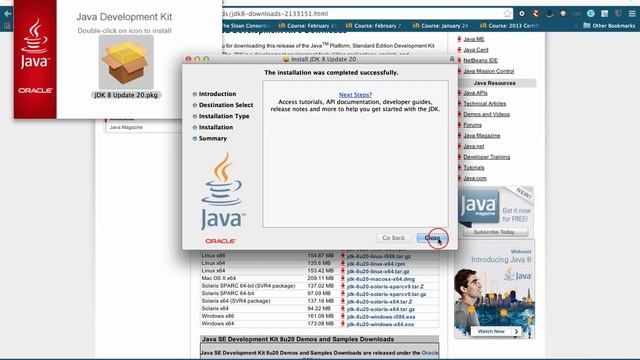This screenshot has height=360, width=640.
Task: Open the Course: February 21 bookmark
Action: tap(307, 26)
